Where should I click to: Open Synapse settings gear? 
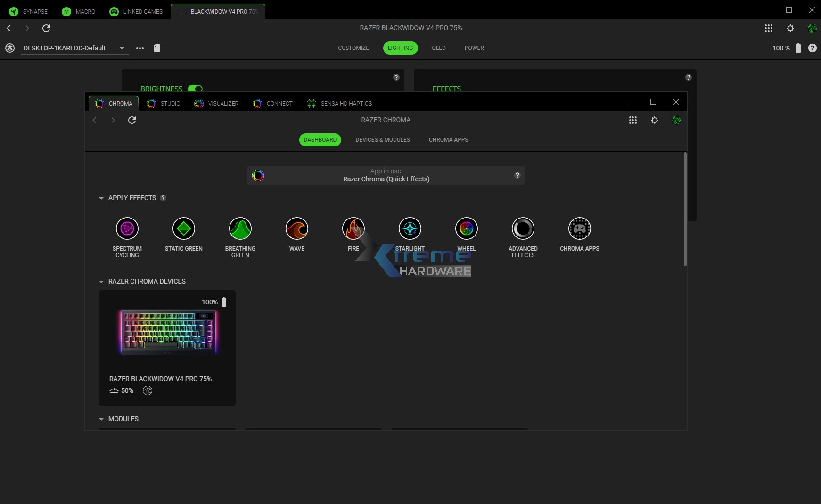pos(790,28)
